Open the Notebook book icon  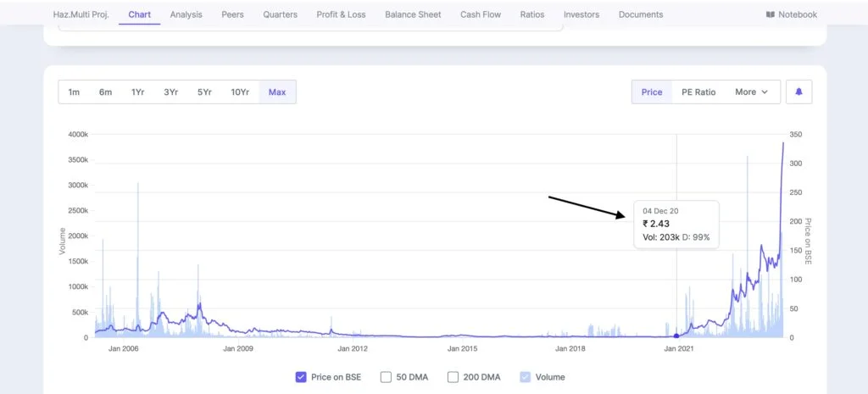tap(770, 15)
